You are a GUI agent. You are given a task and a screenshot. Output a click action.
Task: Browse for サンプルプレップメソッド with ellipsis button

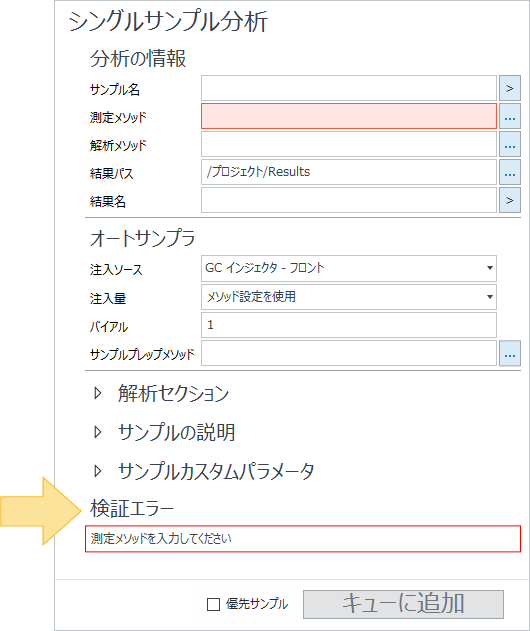(509, 353)
